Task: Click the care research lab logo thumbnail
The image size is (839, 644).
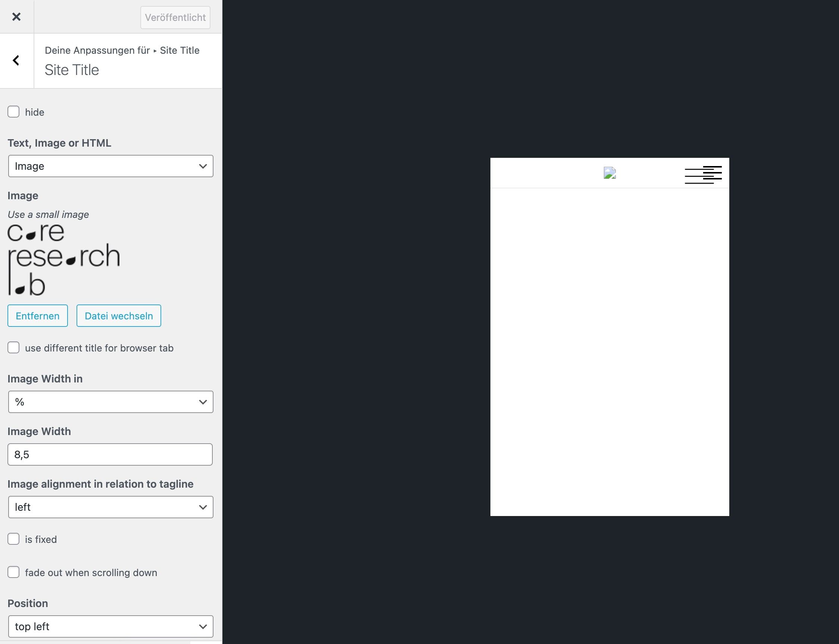Action: (x=64, y=260)
